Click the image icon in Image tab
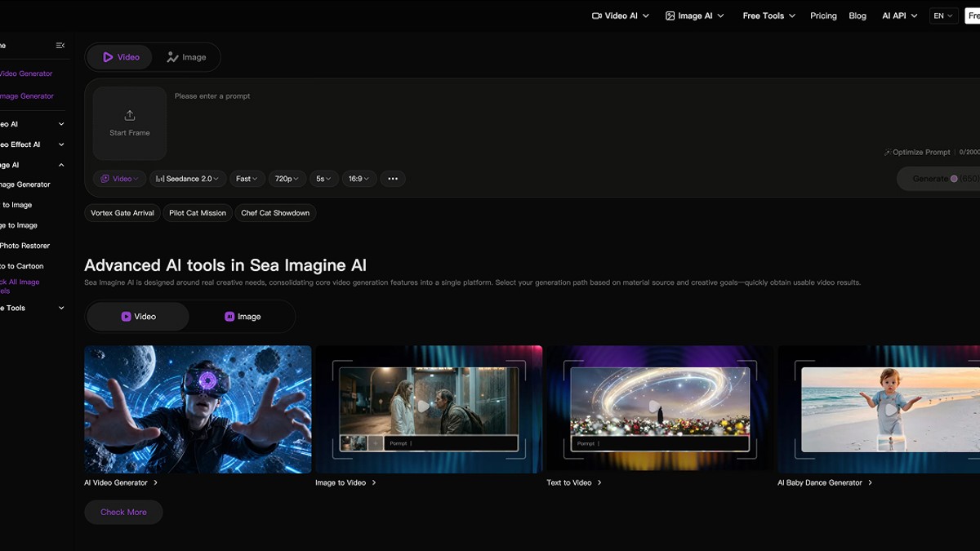Screen dimensions: 980x551 (x=172, y=57)
